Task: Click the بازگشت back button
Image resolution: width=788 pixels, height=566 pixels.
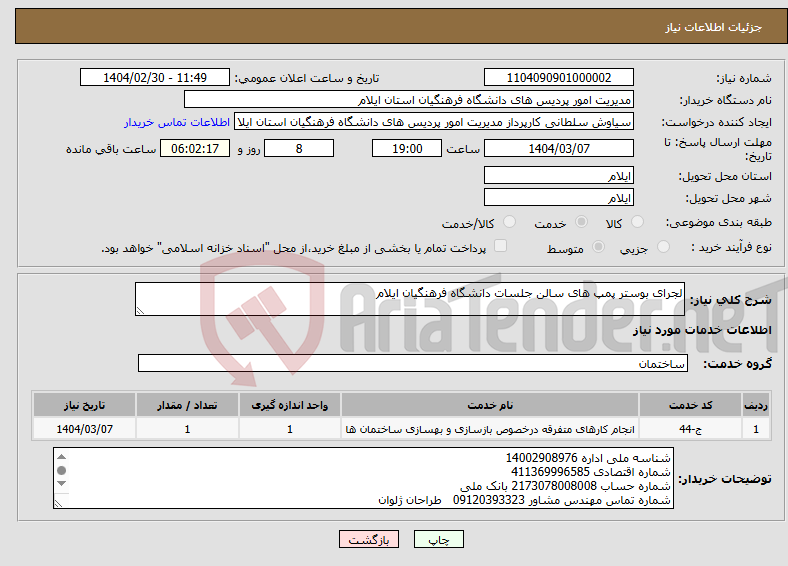Action: tap(369, 539)
